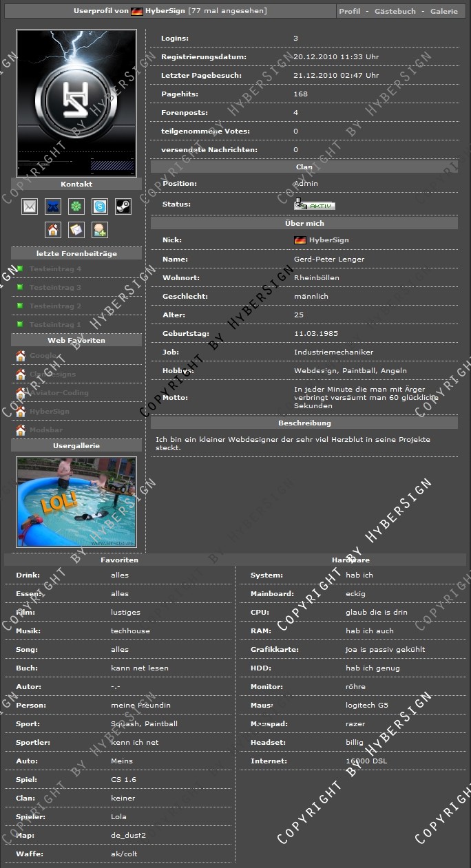
Task: Open the Steam contact icon
Action: 123,207
